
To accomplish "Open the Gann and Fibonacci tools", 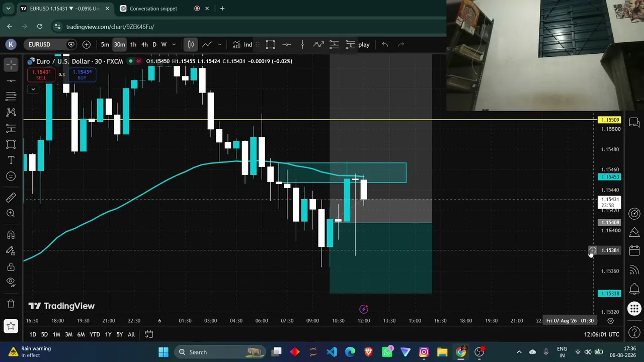I will tap(11, 96).
